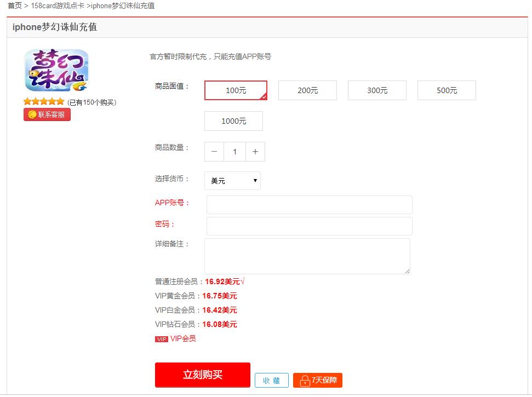Open 158card游戏点卡 breadcrumb link
532x397 pixels.
click(x=57, y=5)
